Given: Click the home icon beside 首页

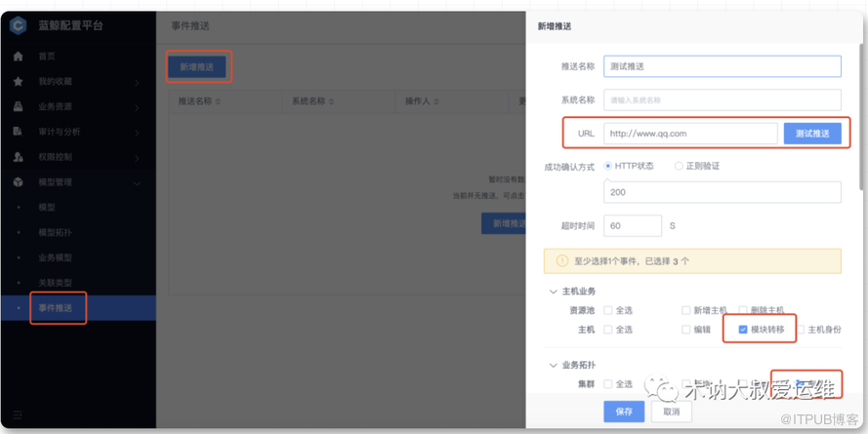Looking at the screenshot, I should coord(18,57).
